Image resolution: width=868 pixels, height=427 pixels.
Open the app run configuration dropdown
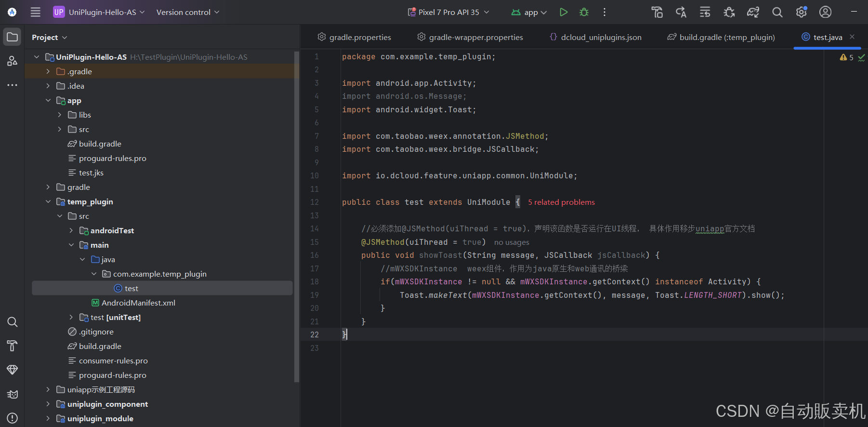coord(529,12)
